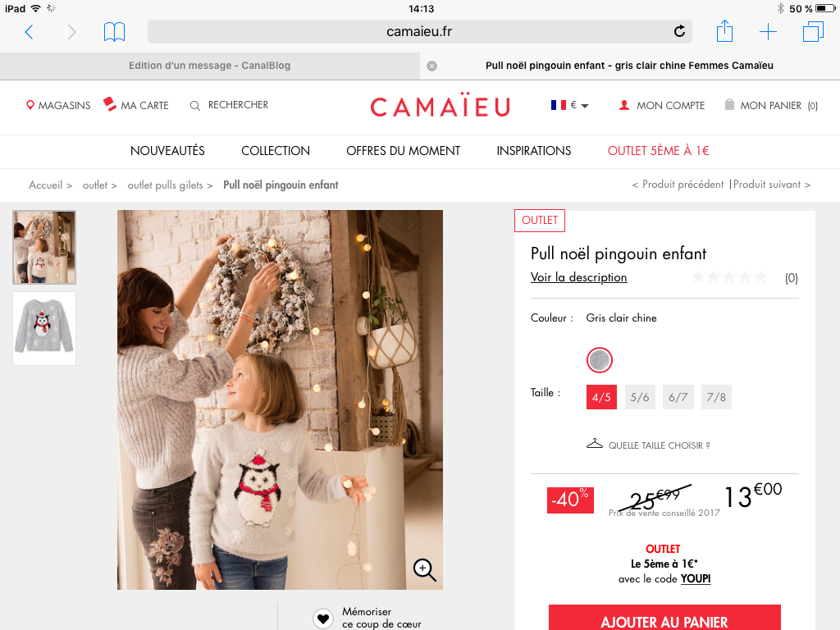Tap the heart icon to memorize favorite

(x=323, y=619)
